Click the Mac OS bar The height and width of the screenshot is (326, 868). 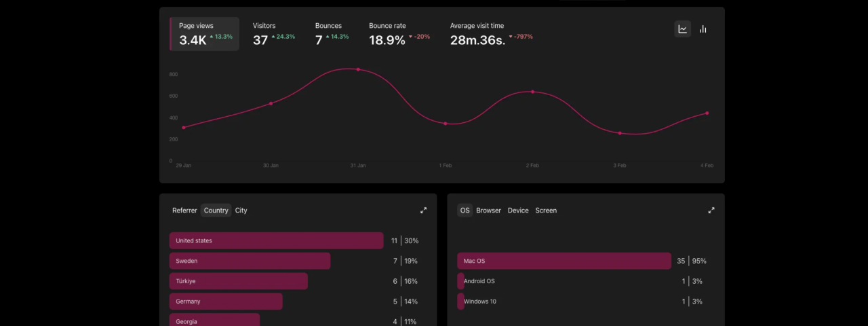point(564,261)
